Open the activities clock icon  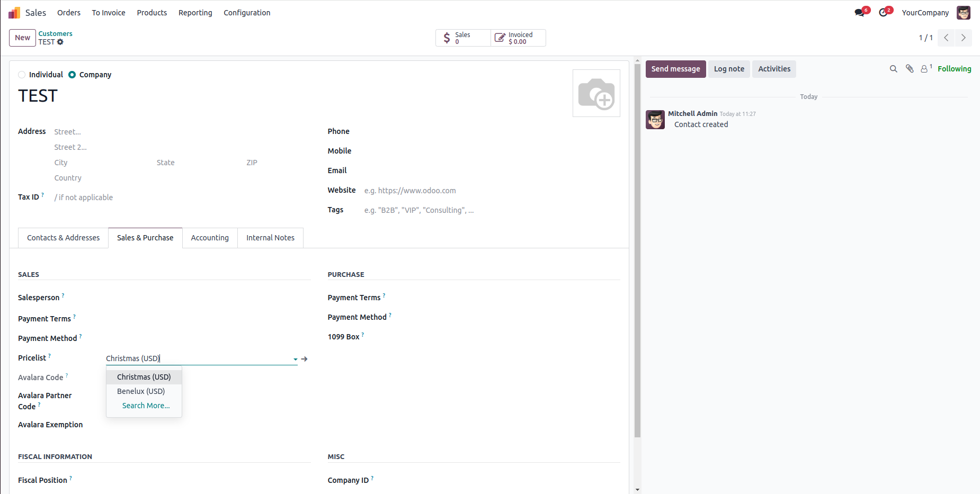(884, 13)
